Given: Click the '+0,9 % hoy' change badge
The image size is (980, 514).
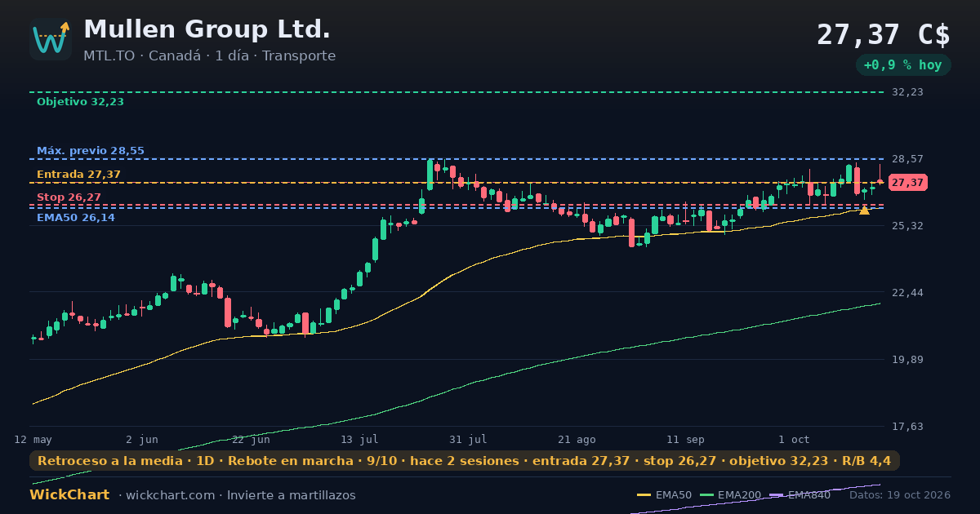Looking at the screenshot, I should (x=903, y=65).
